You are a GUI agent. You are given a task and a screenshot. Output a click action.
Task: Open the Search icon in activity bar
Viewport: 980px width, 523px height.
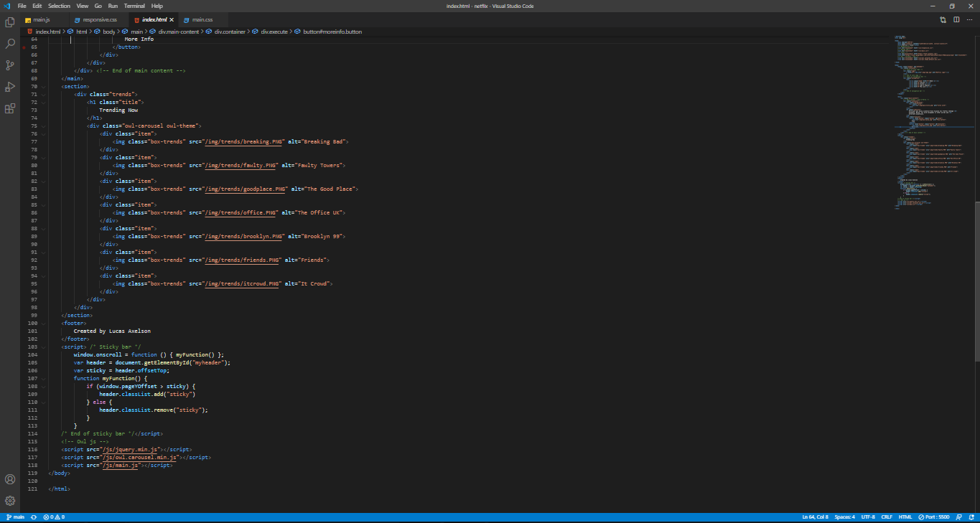point(9,43)
